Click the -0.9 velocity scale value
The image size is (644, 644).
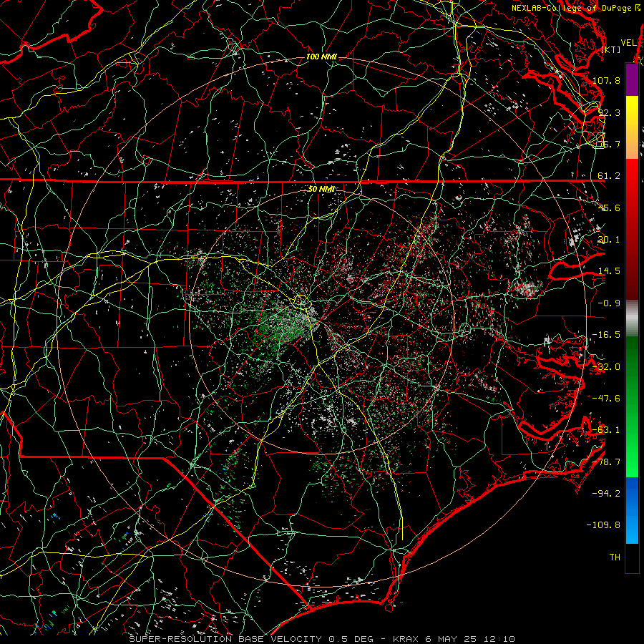609,303
